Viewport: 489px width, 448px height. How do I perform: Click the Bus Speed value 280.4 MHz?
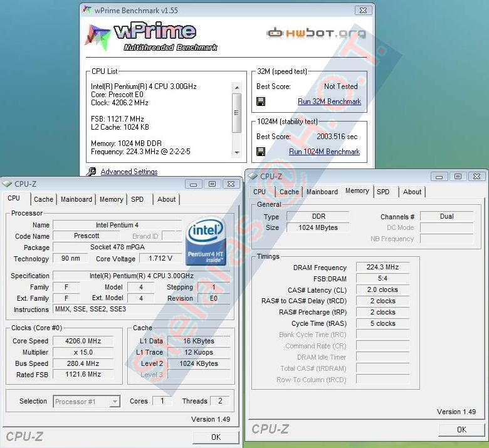pos(83,363)
